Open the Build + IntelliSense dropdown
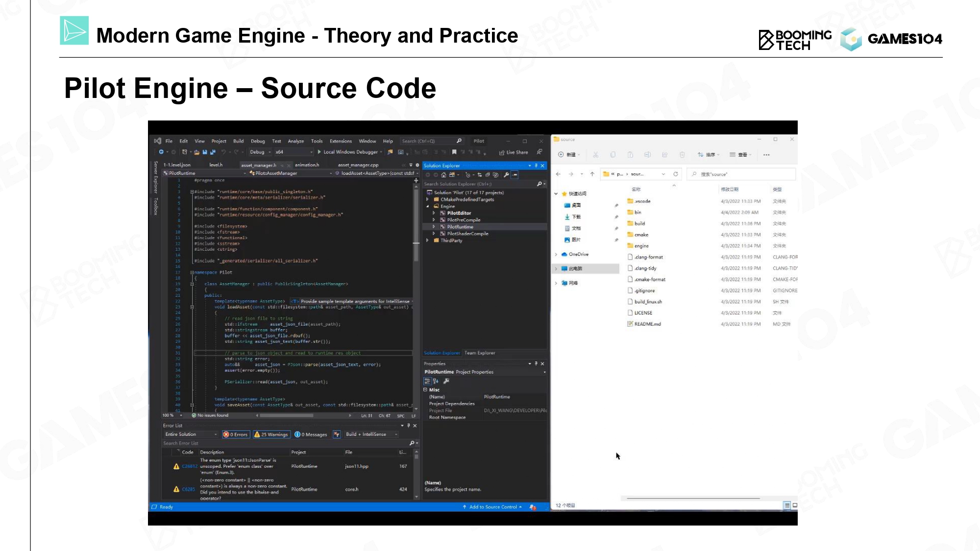 pos(371,434)
